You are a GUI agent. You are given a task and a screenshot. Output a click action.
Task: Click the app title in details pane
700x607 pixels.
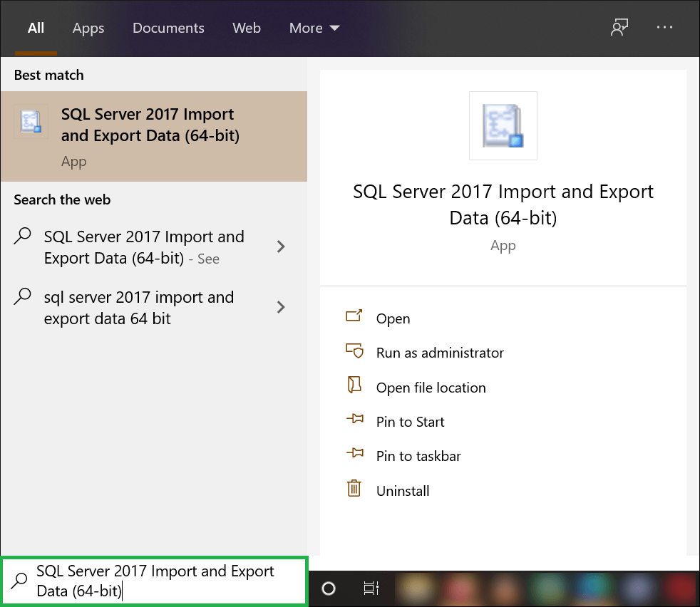pyautogui.click(x=503, y=205)
